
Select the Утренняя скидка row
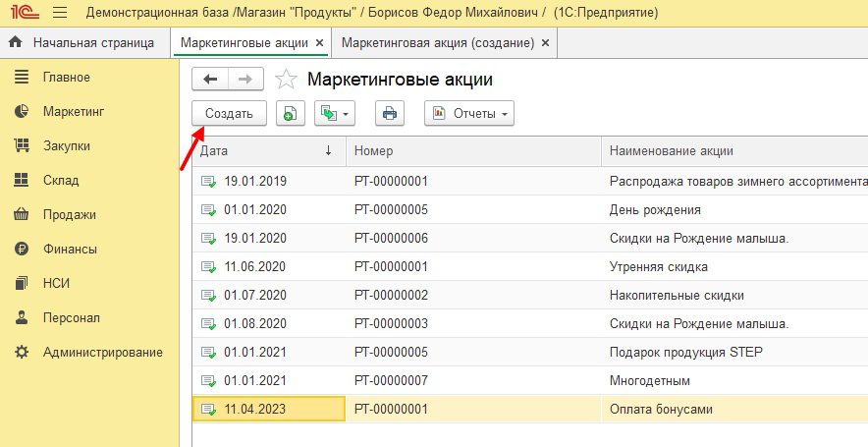(x=658, y=266)
